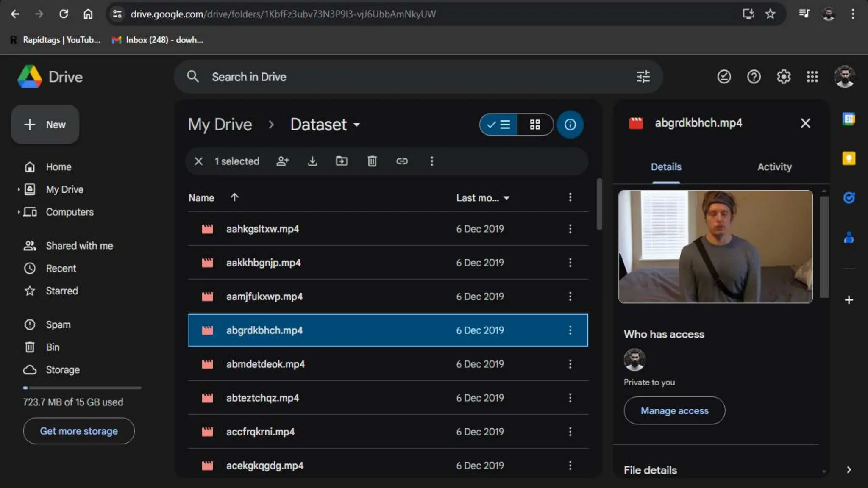Click the Manage access button
This screenshot has width=868, height=488.
coord(674,410)
